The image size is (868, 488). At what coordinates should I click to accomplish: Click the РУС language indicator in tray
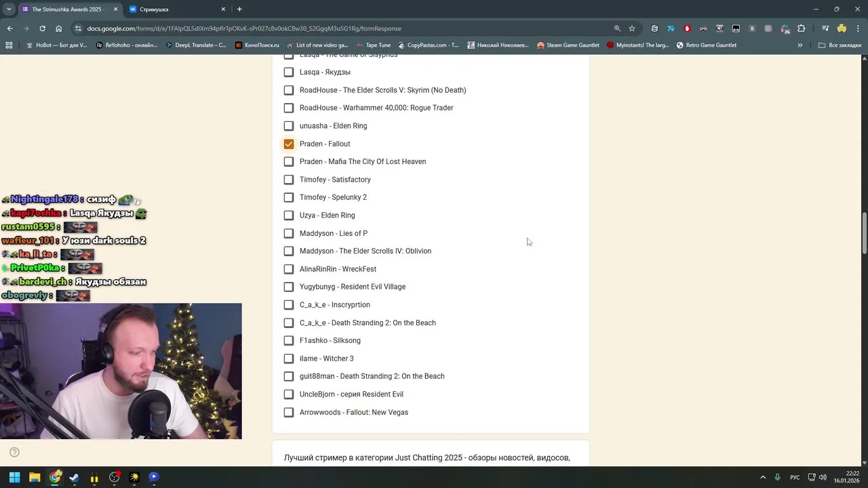click(x=795, y=477)
